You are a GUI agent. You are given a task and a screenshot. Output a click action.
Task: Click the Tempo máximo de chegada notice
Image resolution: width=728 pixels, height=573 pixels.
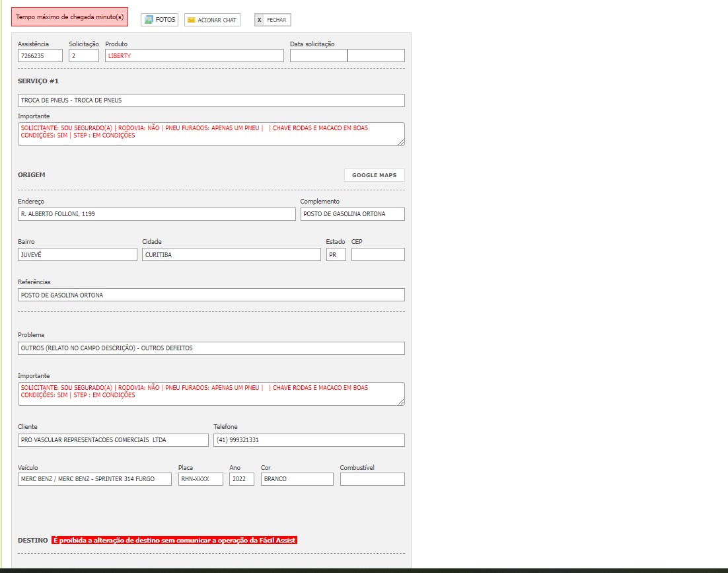[69, 17]
